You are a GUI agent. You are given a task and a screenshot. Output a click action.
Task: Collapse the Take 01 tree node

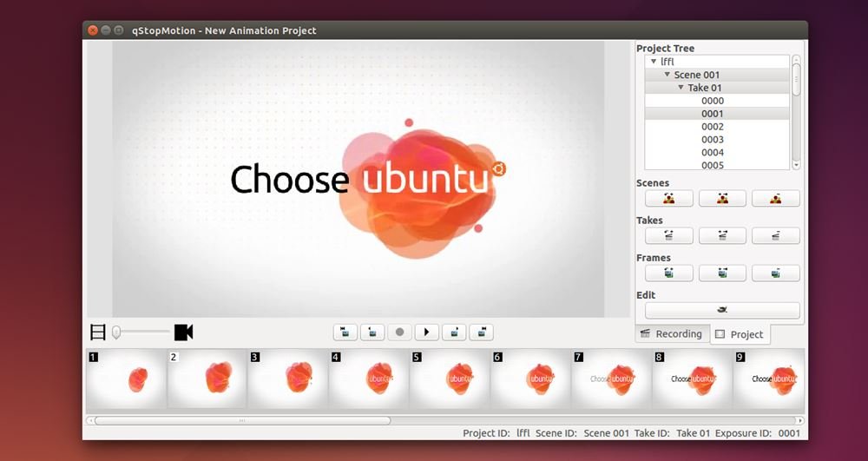[681, 88]
